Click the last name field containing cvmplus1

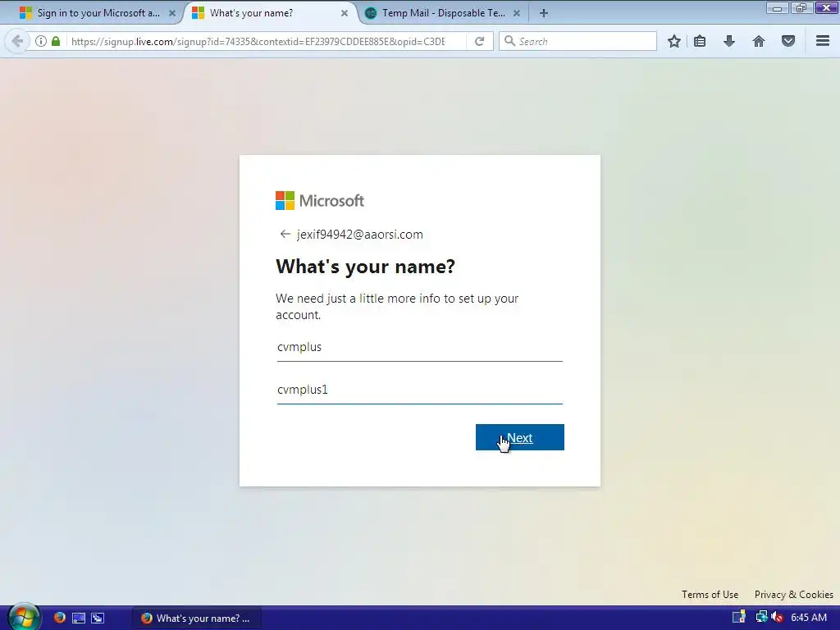tap(419, 390)
